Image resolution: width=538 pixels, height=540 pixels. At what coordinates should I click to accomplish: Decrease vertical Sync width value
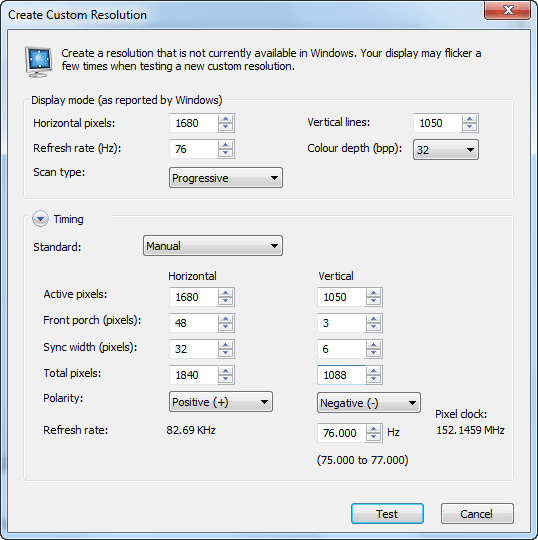(374, 353)
